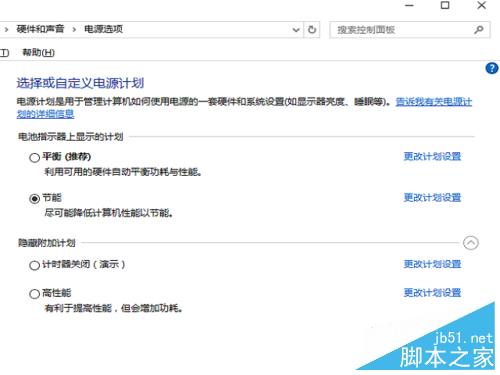The width and height of the screenshot is (500, 375).
Task: Close the power options window
Action: point(482,5)
